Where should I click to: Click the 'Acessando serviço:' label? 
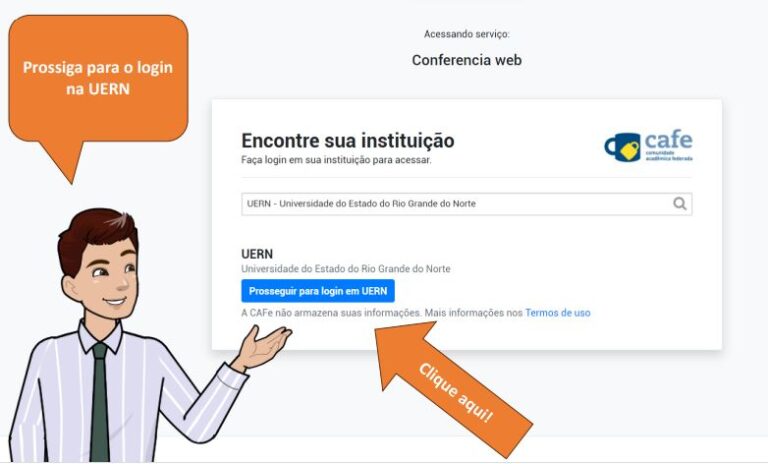coord(467,34)
